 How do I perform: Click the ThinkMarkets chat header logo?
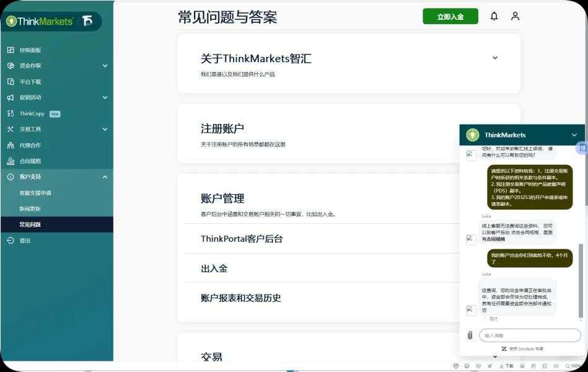[x=473, y=135]
